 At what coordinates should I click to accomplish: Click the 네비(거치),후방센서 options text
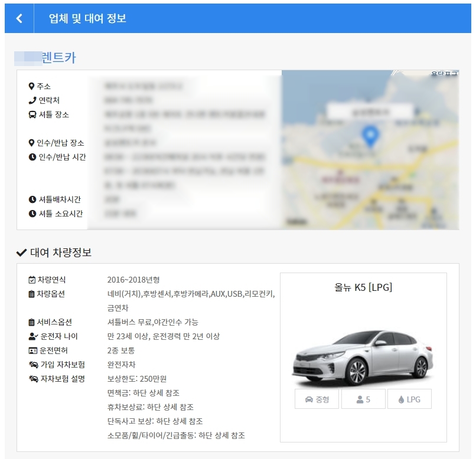pos(191,294)
